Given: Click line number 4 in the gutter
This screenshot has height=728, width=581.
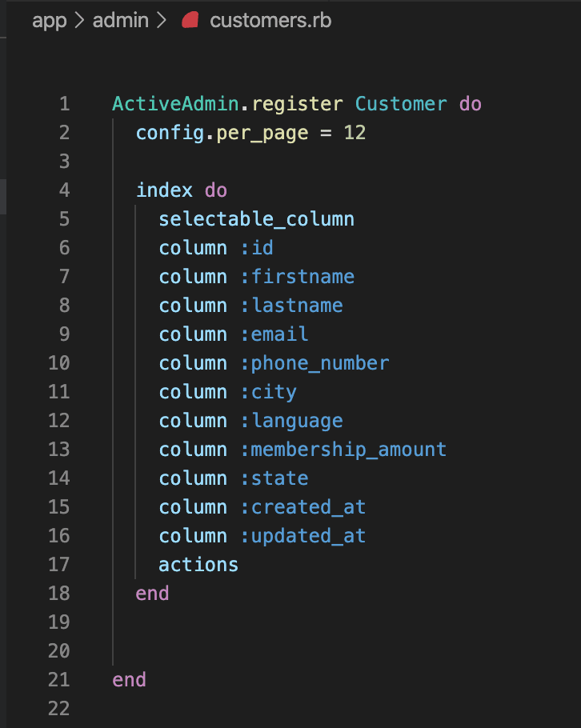Looking at the screenshot, I should pyautogui.click(x=64, y=190).
